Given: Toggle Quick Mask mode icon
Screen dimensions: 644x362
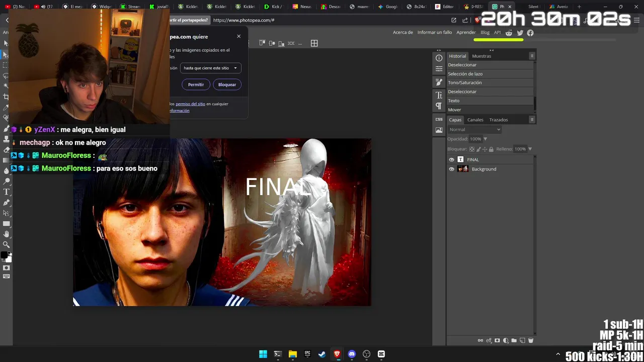Looking at the screenshot, I should tap(7, 268).
